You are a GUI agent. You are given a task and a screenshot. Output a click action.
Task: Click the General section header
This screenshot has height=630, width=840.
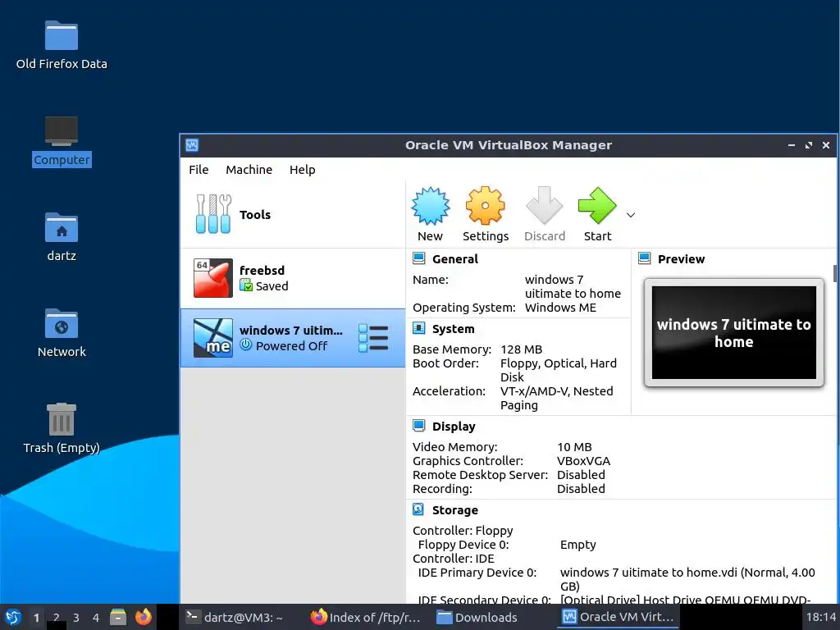point(455,259)
